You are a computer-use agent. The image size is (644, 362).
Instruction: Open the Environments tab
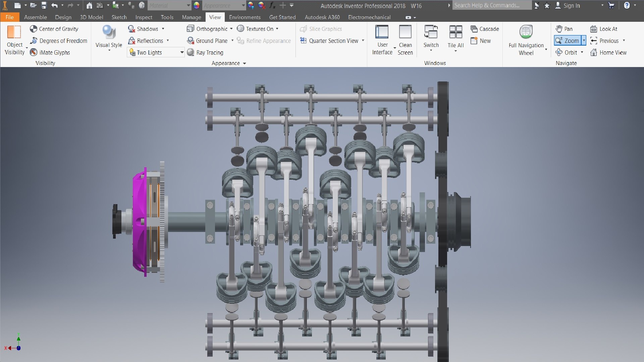point(245,17)
